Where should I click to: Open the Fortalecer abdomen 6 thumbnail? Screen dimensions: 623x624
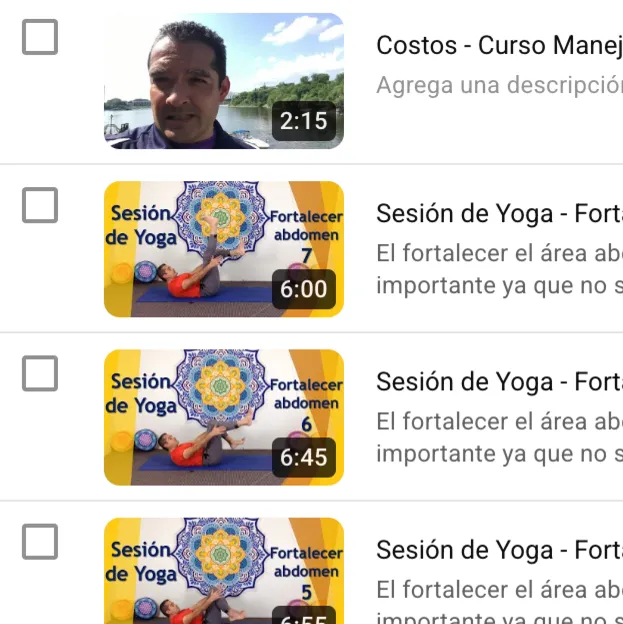pyautogui.click(x=224, y=417)
